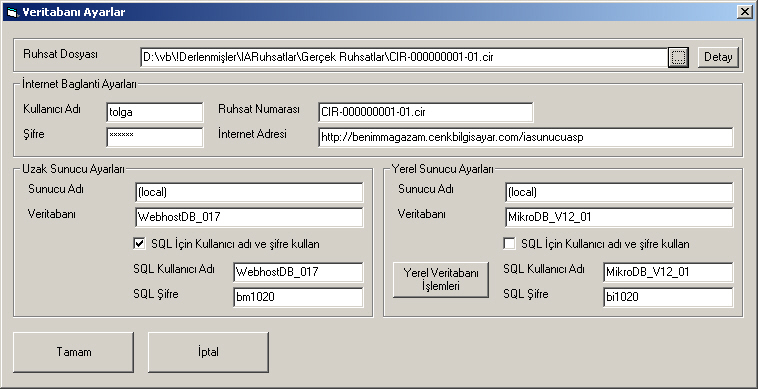
Task: Click Sunucu Adı field in Uzak Sunucu Ayarları
Action: tap(249, 192)
